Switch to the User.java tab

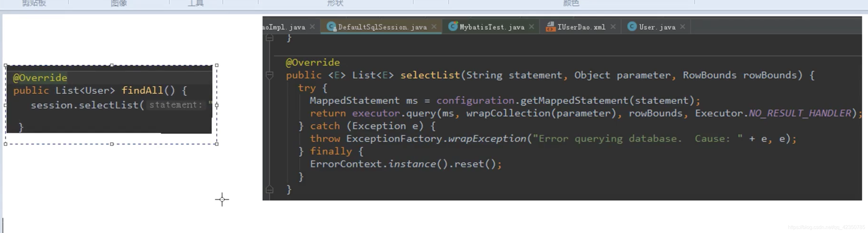pyautogui.click(x=657, y=27)
